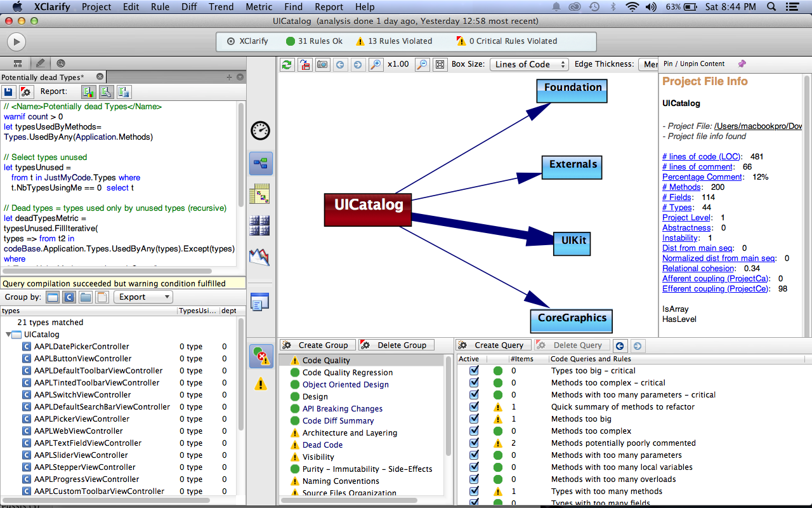Open the Box Size 'Lines of Code' dropdown
This screenshot has width=812, height=508.
tap(529, 64)
